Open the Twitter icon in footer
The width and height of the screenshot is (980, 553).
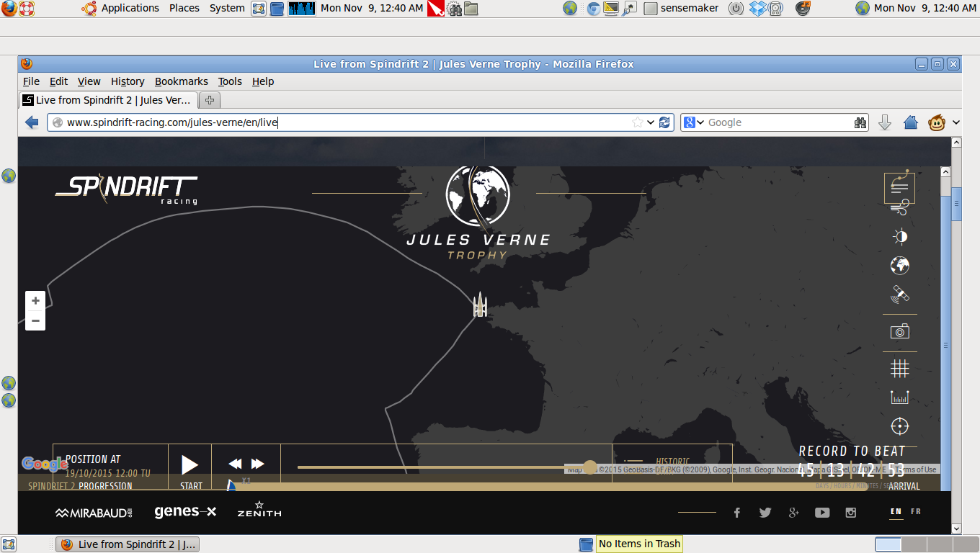point(765,513)
